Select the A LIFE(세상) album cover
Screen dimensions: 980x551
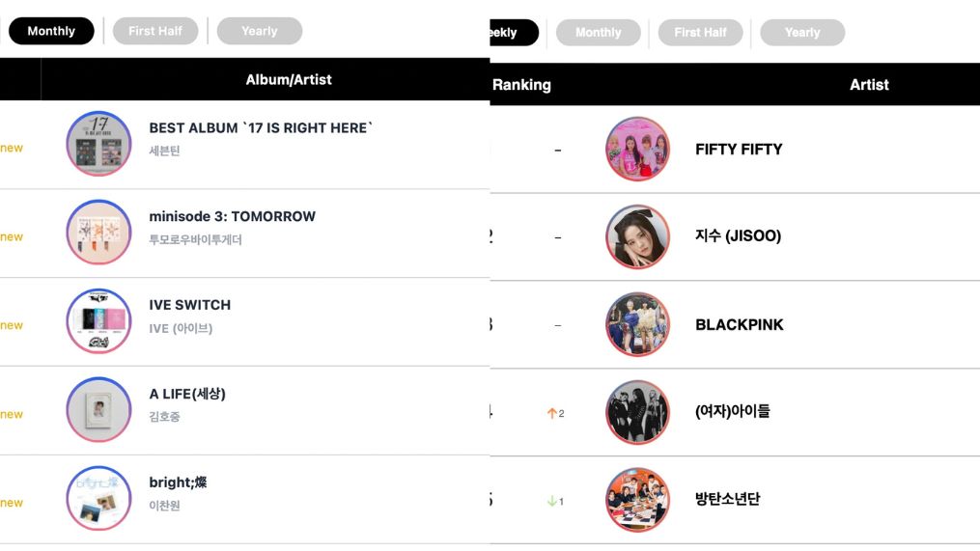(98, 410)
